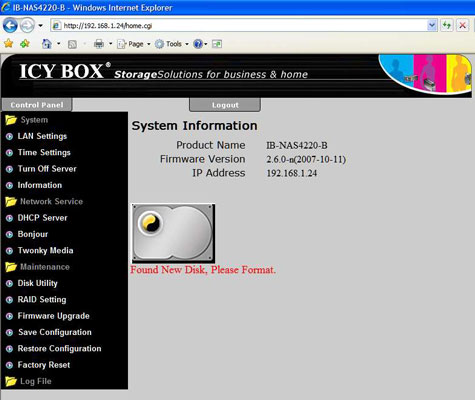Click firmware version 2.6.0-n value
The width and height of the screenshot is (475, 400).
(306, 159)
